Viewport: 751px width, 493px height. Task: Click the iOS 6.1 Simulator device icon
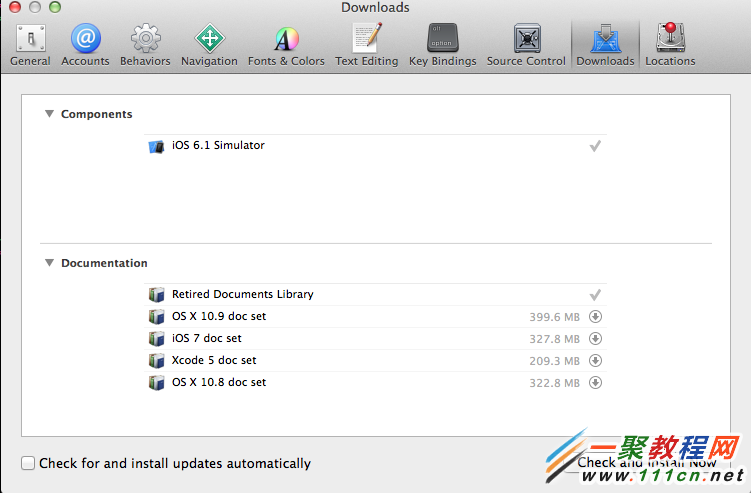coord(156,146)
